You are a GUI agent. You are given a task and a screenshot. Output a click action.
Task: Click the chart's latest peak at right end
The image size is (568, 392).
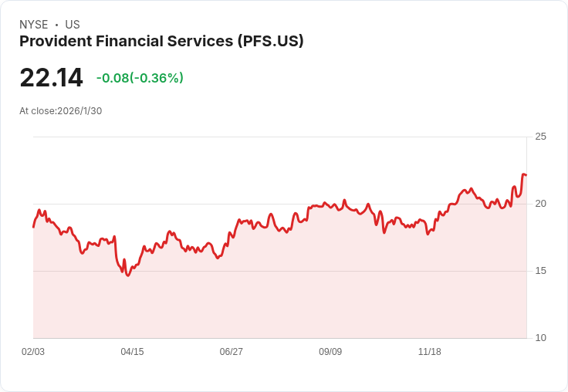(524, 174)
